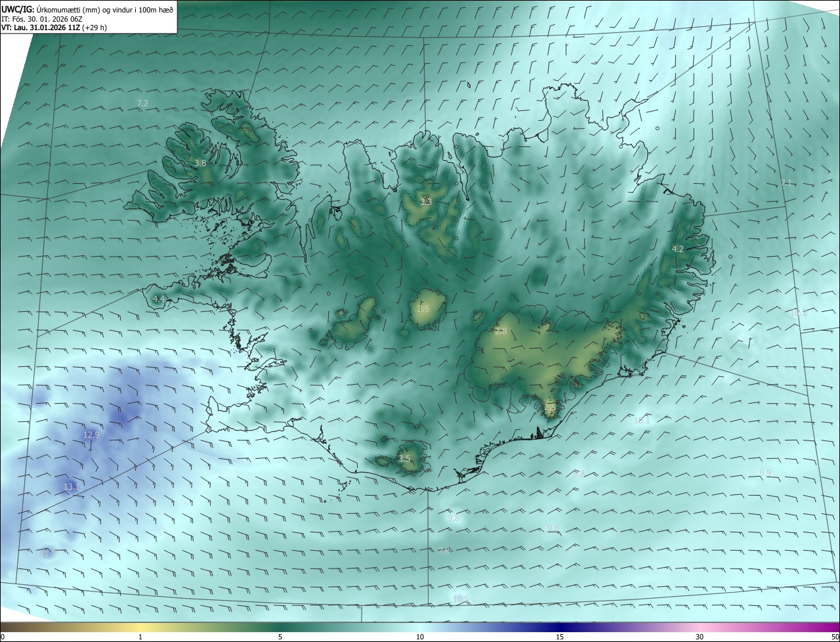Click the 9.6 value south of Iceland

(553, 528)
